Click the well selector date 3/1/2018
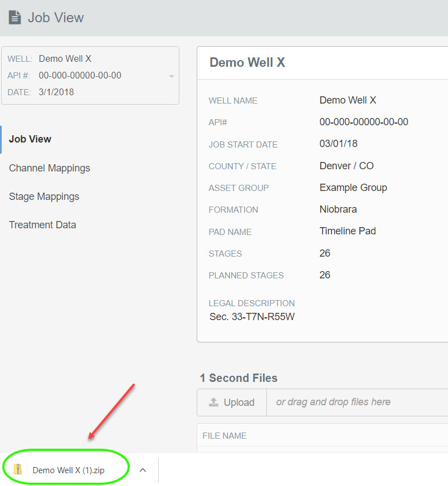 (56, 92)
